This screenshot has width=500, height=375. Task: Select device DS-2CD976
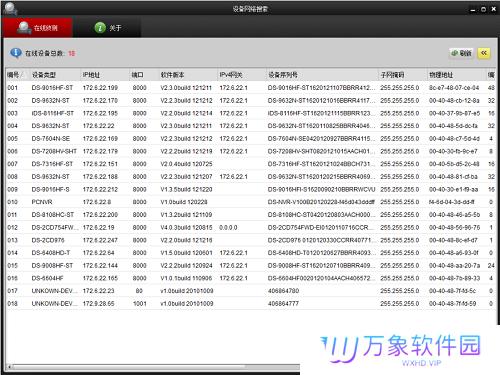(x=48, y=240)
